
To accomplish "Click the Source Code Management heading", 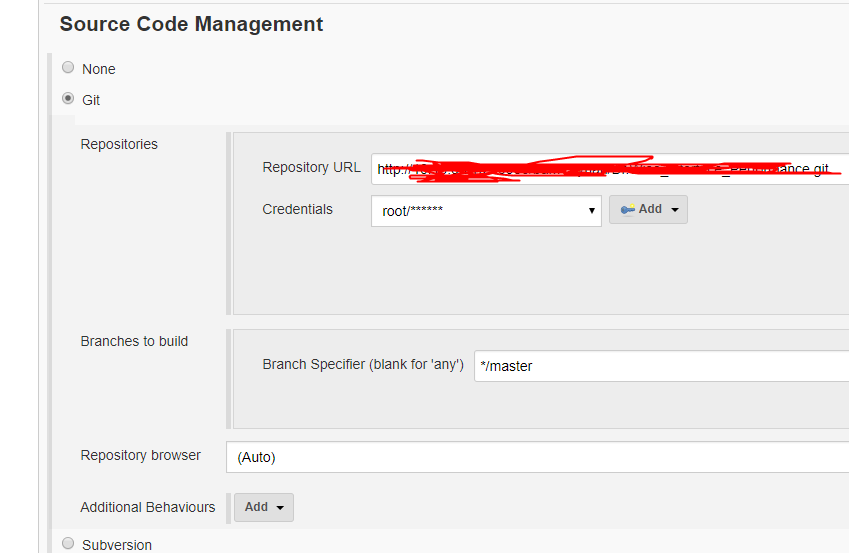I will (191, 24).
